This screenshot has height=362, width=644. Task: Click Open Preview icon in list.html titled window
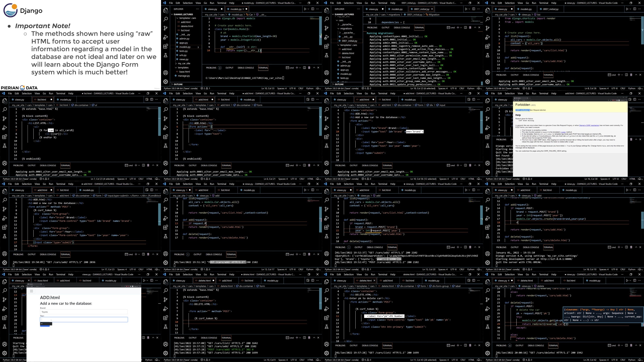(147, 99)
